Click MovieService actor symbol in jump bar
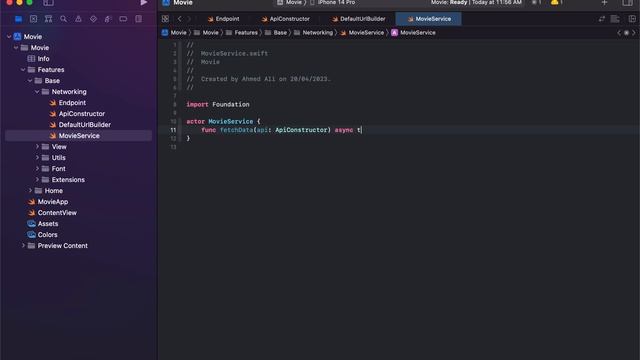The image size is (640, 360). pos(413,33)
